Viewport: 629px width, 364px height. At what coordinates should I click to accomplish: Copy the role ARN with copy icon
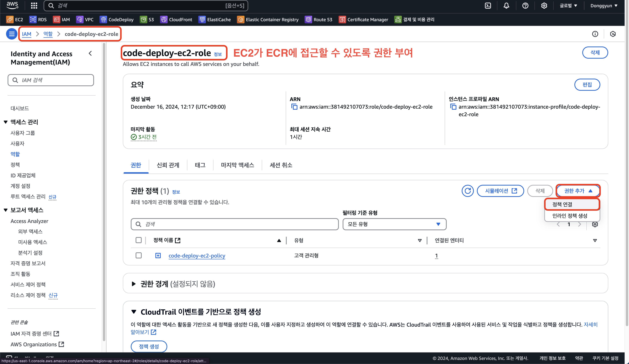294,107
